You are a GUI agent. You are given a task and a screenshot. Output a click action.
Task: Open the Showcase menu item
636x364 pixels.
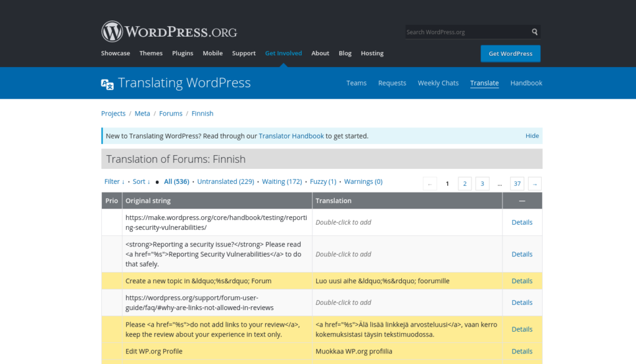116,53
